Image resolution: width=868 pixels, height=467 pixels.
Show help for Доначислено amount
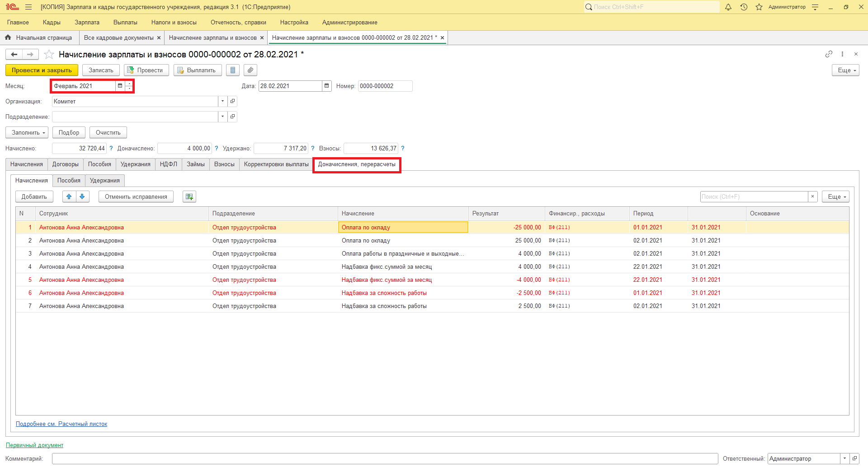click(217, 148)
